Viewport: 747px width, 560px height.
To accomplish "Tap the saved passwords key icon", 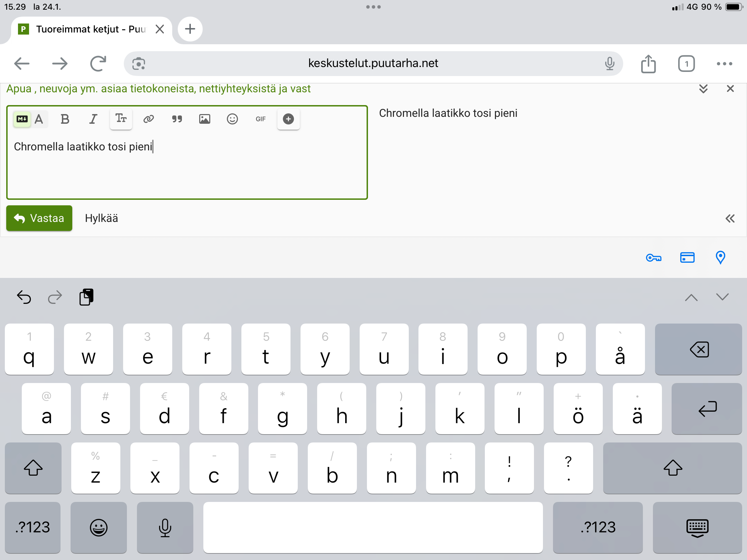I will click(x=654, y=258).
